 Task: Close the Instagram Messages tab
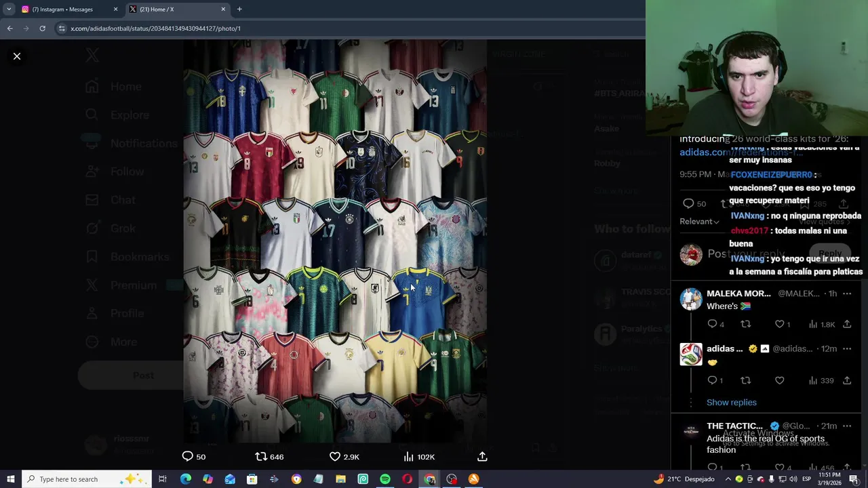tap(115, 9)
